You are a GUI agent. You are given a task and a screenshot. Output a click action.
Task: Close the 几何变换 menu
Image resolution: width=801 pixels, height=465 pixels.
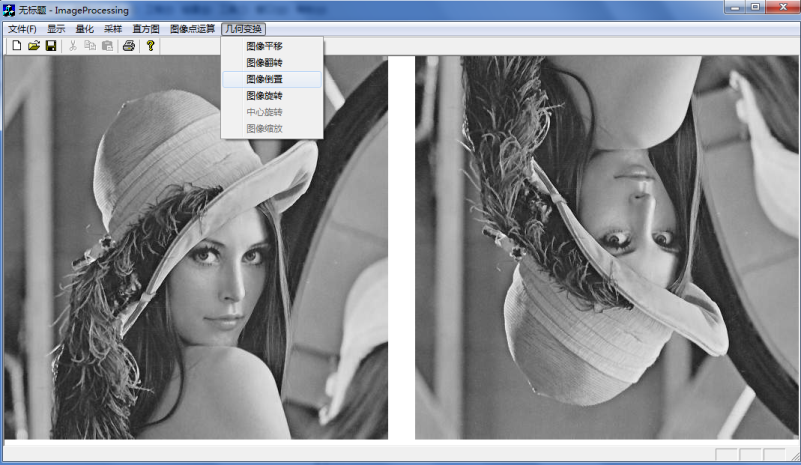(244, 29)
